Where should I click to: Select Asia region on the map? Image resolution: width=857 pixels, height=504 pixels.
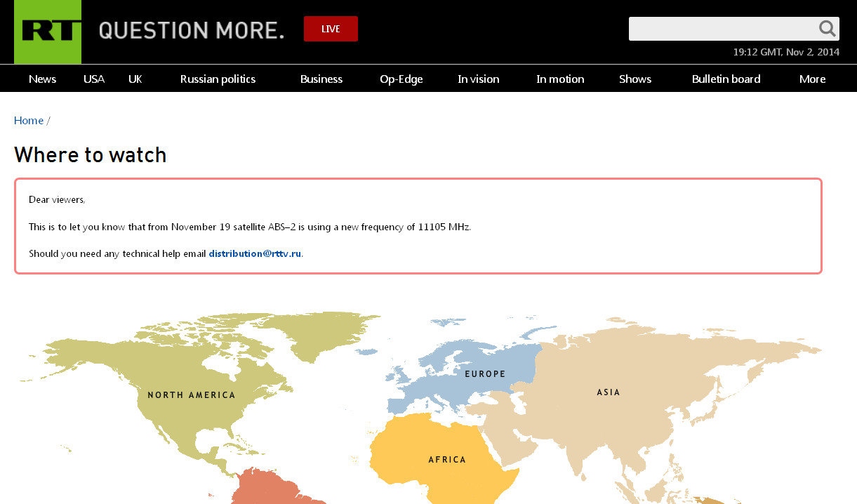609,392
